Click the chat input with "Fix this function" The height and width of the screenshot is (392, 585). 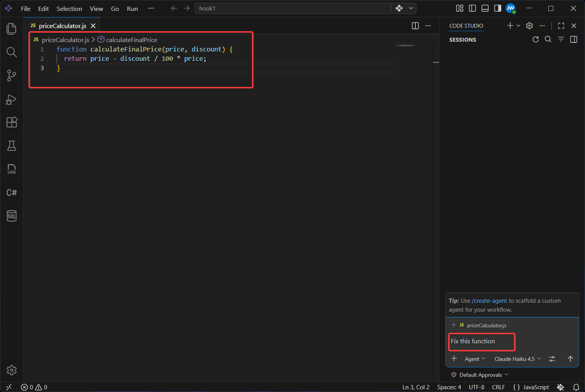pos(512,341)
